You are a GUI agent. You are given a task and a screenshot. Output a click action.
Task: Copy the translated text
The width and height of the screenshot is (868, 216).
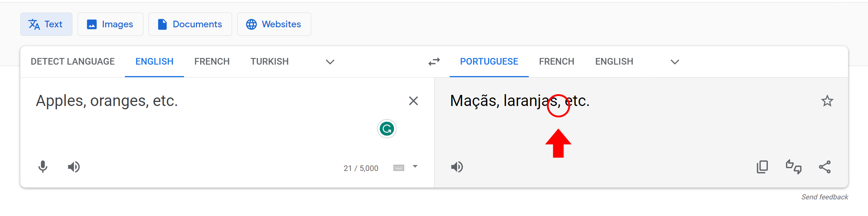pos(761,167)
